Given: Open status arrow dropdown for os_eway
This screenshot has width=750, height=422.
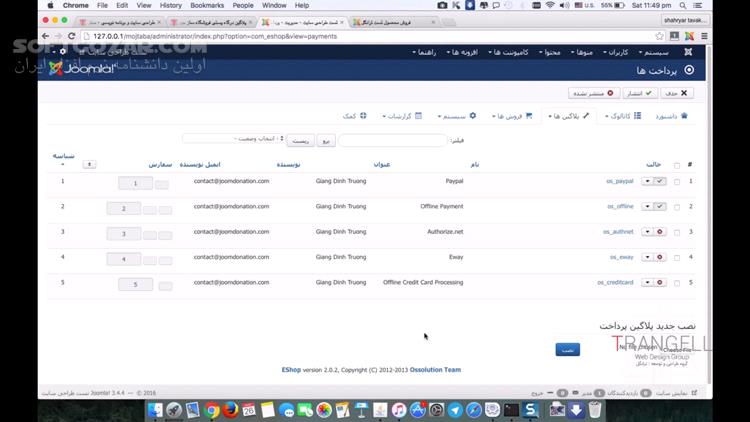Looking at the screenshot, I should point(647,257).
